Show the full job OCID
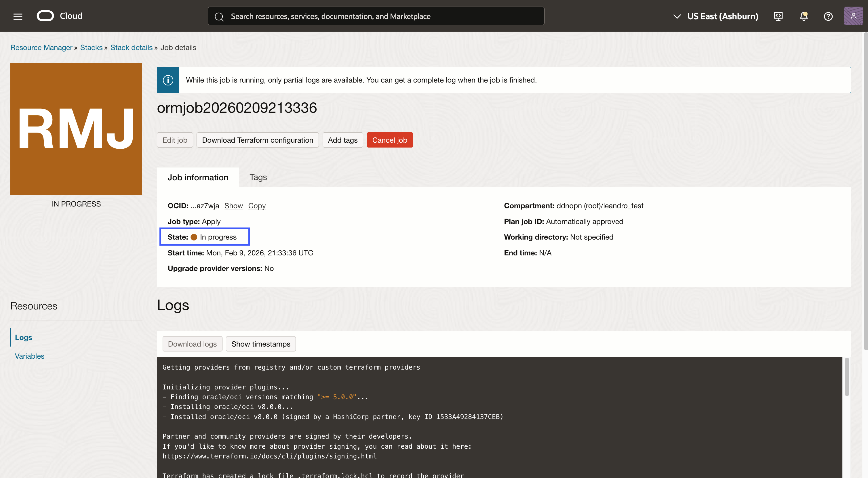Image resolution: width=868 pixels, height=478 pixels. coord(233,205)
